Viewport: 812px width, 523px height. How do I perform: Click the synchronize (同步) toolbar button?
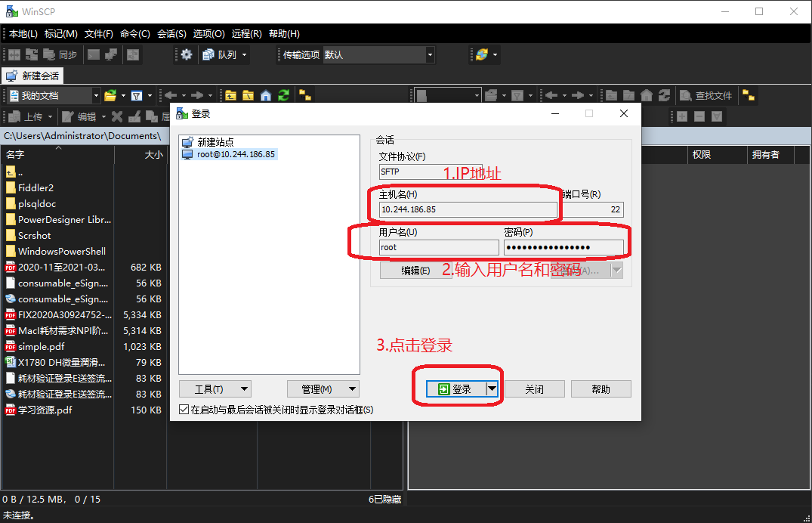point(60,54)
